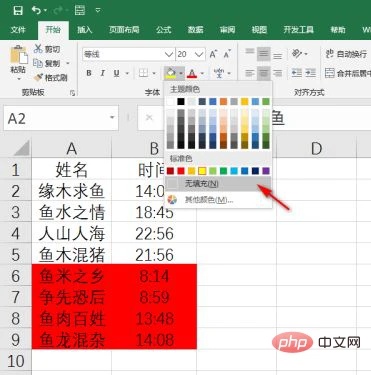Toggle center horizontal alignment
This screenshot has height=375, width=371.
(263, 73)
